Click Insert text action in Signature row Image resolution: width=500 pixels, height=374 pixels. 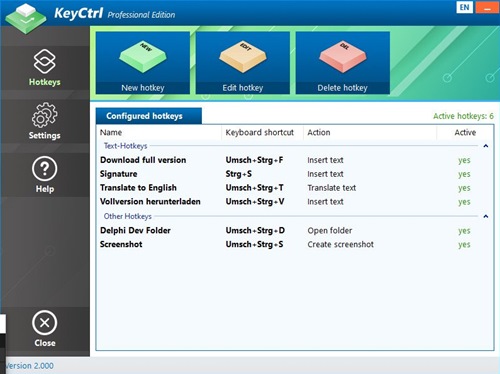click(x=325, y=174)
